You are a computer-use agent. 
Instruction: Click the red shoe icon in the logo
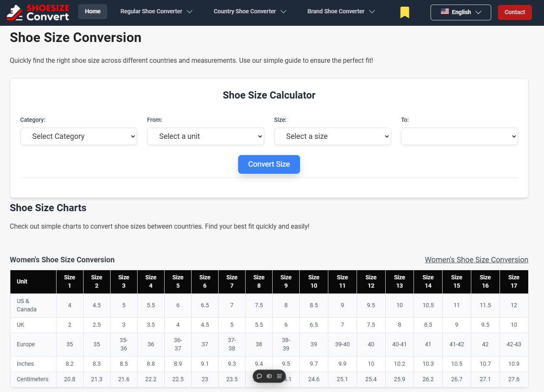pyautogui.click(x=14, y=12)
